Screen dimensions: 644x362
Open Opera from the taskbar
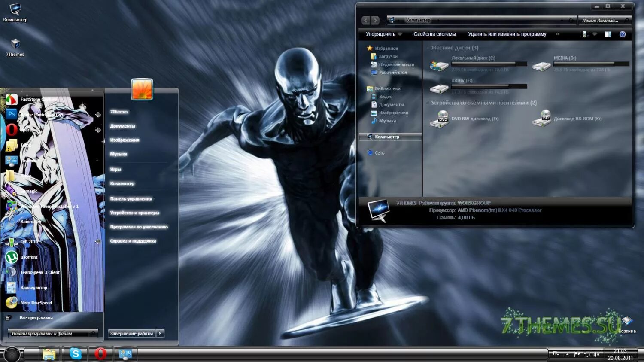(100, 354)
